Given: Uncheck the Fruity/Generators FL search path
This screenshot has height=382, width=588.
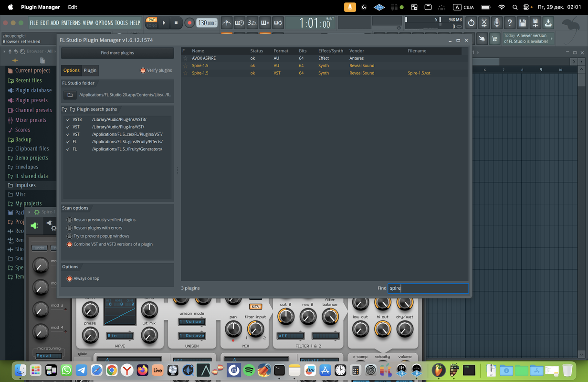Looking at the screenshot, I should (68, 149).
